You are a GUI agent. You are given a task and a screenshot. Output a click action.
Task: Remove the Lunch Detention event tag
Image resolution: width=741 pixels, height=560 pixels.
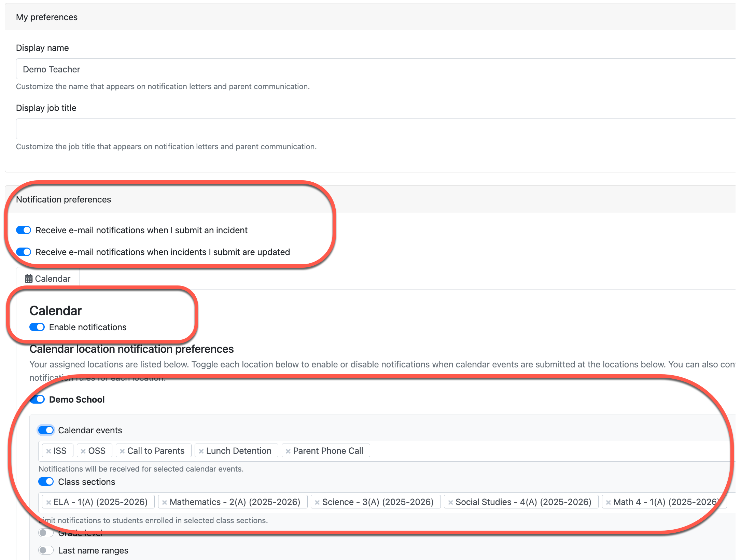pyautogui.click(x=201, y=451)
